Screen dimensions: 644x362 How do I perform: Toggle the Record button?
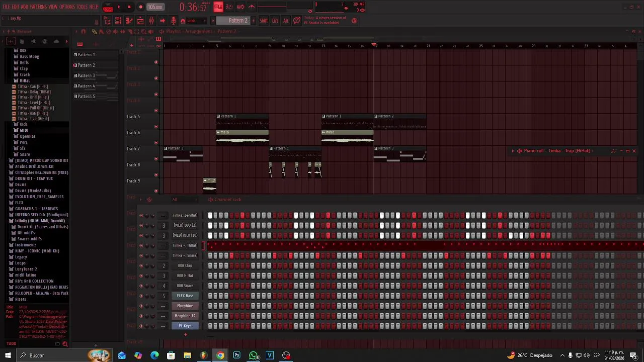[140, 7]
